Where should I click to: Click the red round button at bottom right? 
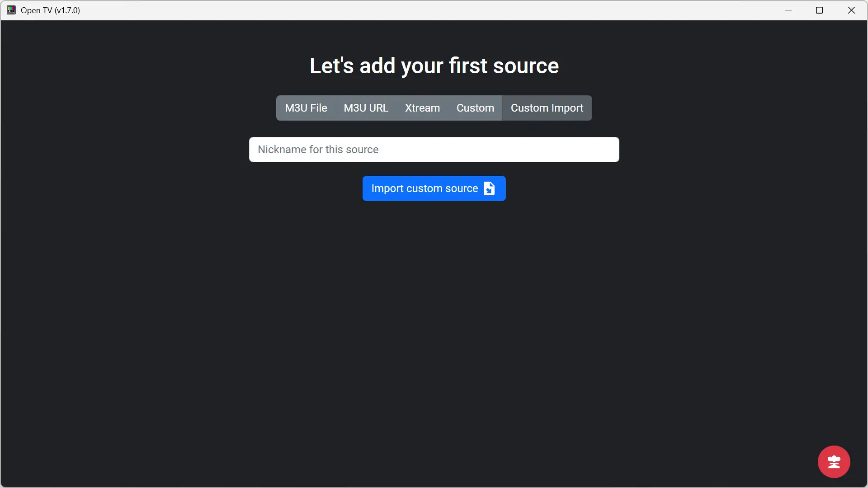[x=834, y=462]
